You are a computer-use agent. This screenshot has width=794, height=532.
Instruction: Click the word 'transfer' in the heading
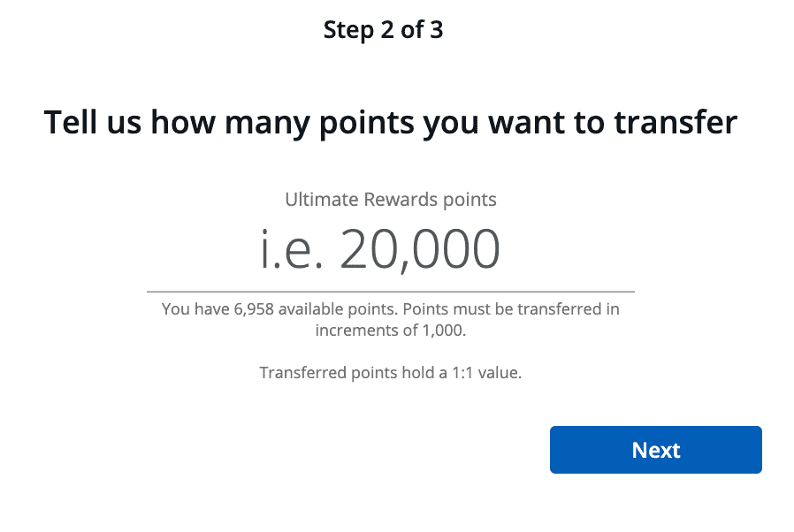(x=676, y=123)
